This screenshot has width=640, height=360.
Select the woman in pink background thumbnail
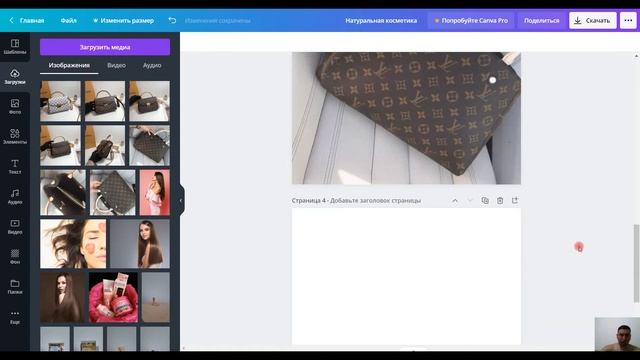[155, 192]
